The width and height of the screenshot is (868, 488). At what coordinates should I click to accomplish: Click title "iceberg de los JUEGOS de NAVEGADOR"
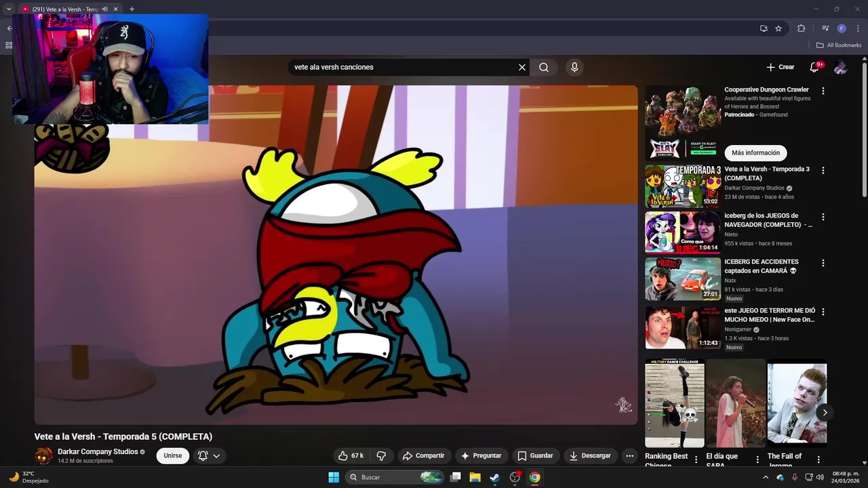tap(768, 220)
